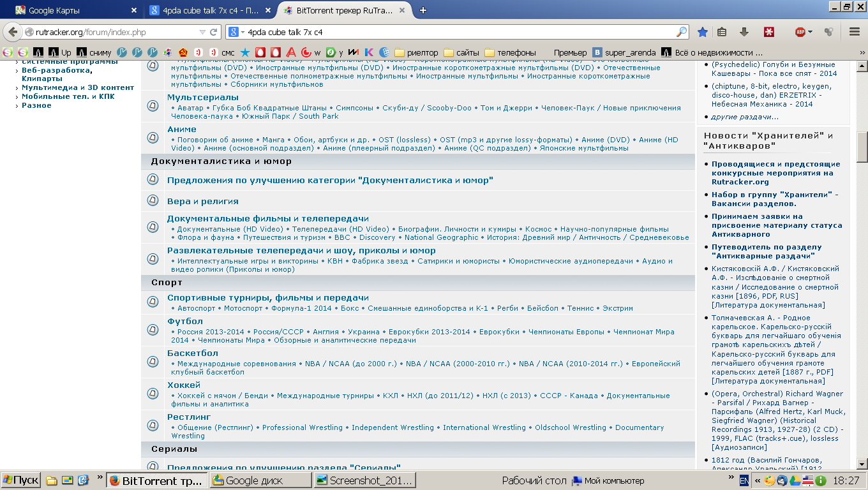Open the Windows Пуск start button
The height and width of the screenshot is (490, 868).
click(21, 480)
